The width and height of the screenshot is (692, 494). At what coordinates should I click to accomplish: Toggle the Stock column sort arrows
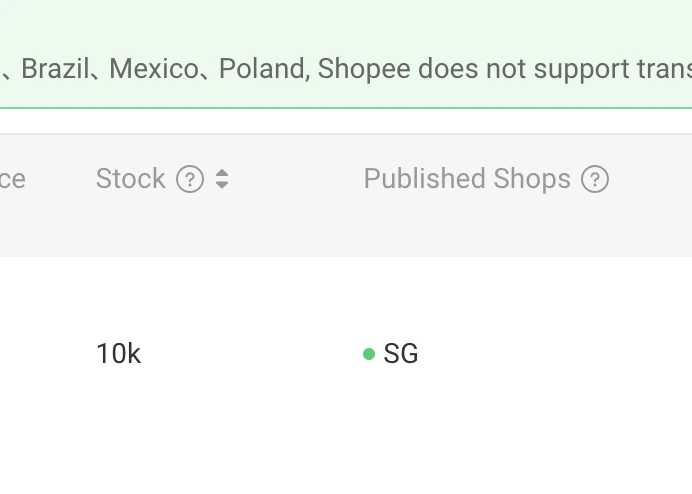[222, 179]
